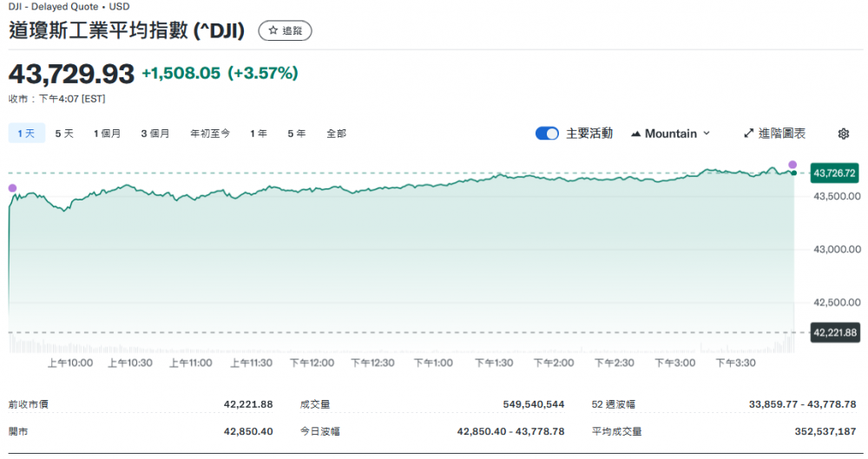Click the star icon in 追蹤 button
Viewport: 868px width, 459px height.
click(x=273, y=30)
